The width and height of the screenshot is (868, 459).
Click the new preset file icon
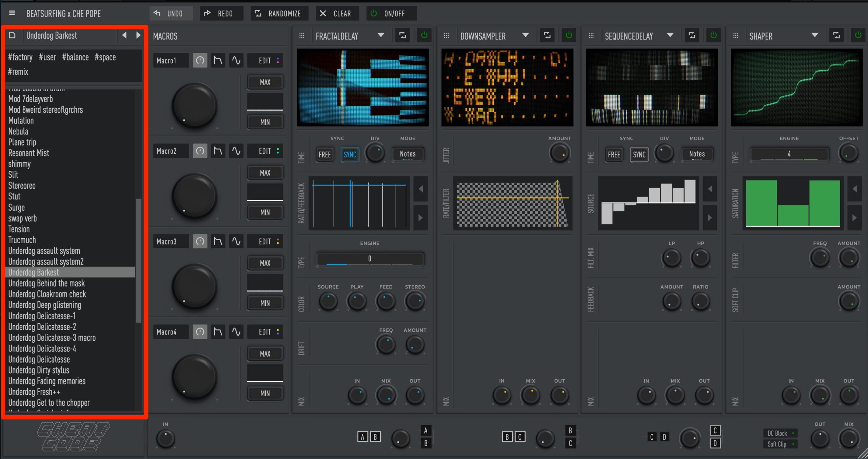[x=12, y=35]
